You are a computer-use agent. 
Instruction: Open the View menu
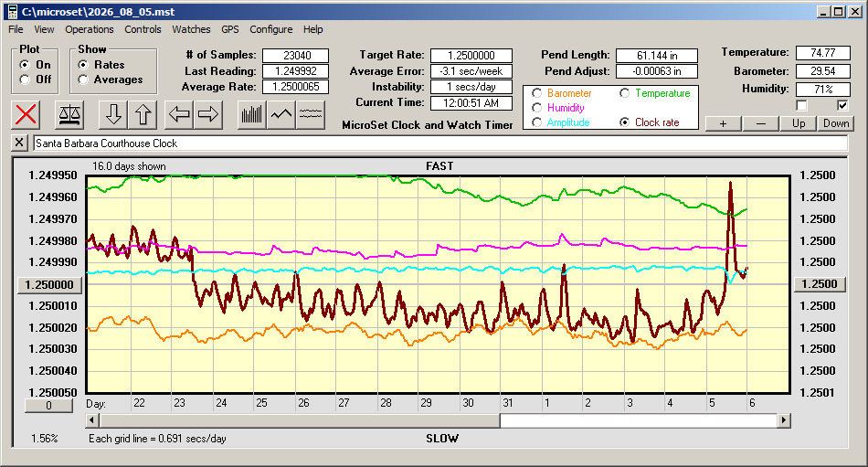44,29
